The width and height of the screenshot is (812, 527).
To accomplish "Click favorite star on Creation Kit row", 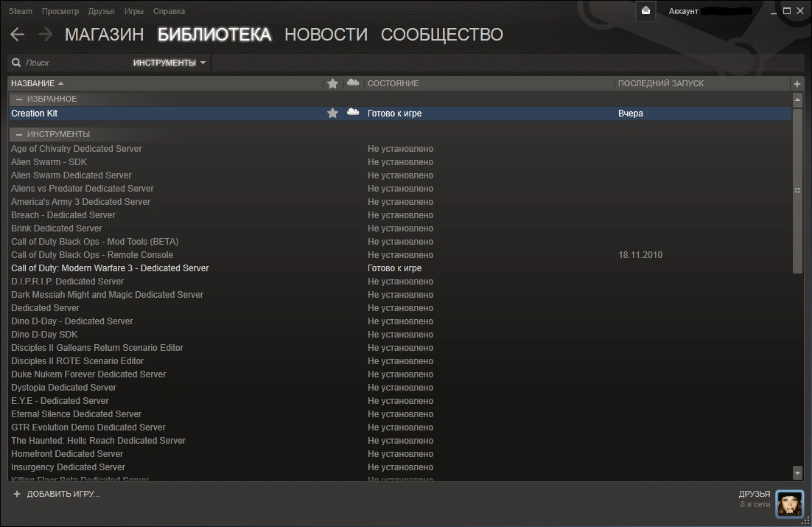I will [x=332, y=113].
